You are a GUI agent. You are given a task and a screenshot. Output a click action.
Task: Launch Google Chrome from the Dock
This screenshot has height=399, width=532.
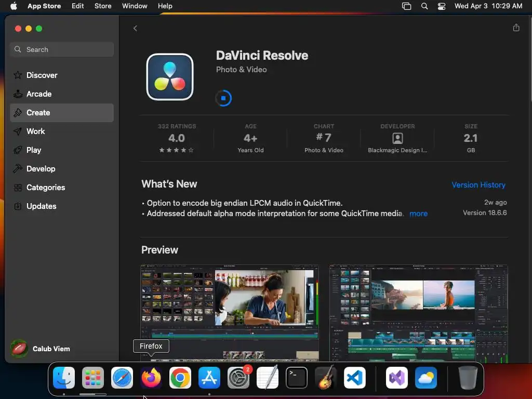click(x=180, y=378)
